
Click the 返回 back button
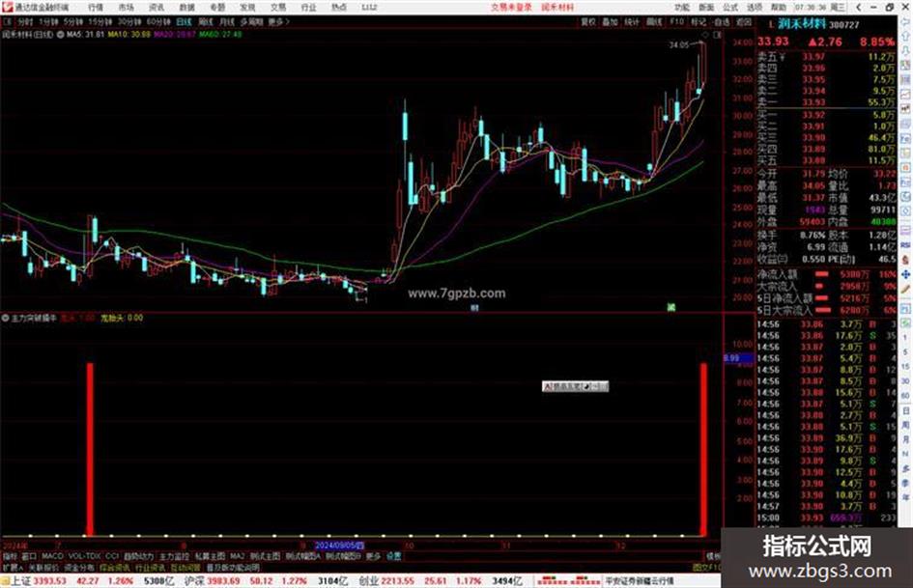[x=744, y=21]
